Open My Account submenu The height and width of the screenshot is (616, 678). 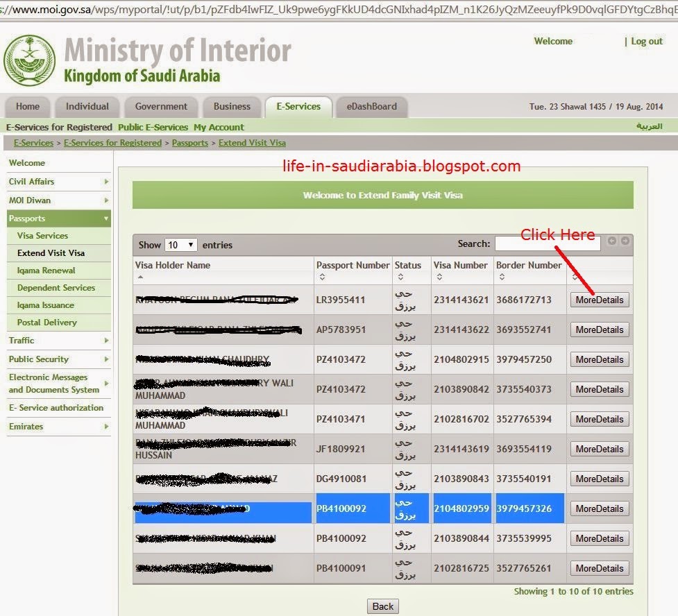[219, 127]
